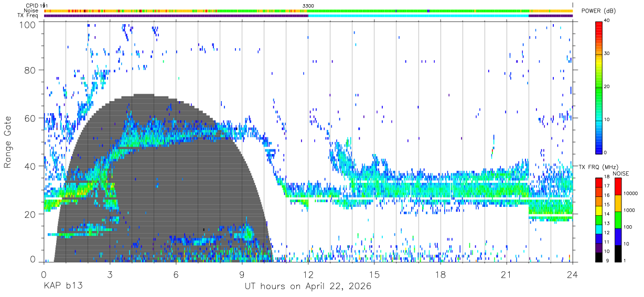Click the POWER (dB) colorbar title

click(598, 11)
